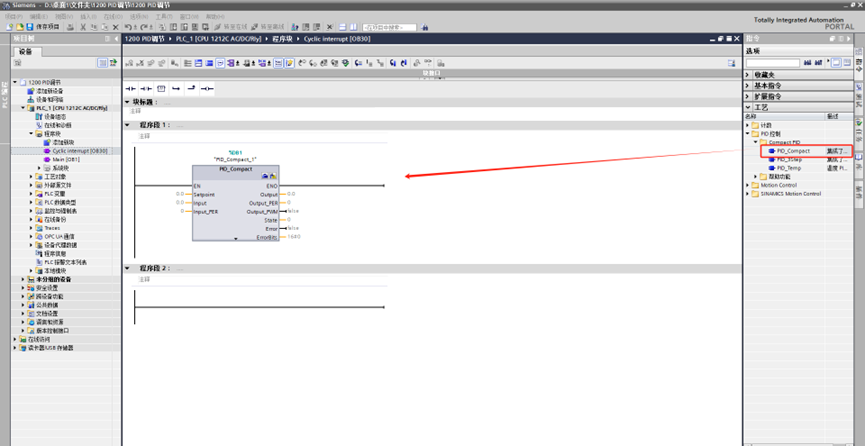
Task: Select OPC UA 通信 item in tree
Action: click(60, 236)
